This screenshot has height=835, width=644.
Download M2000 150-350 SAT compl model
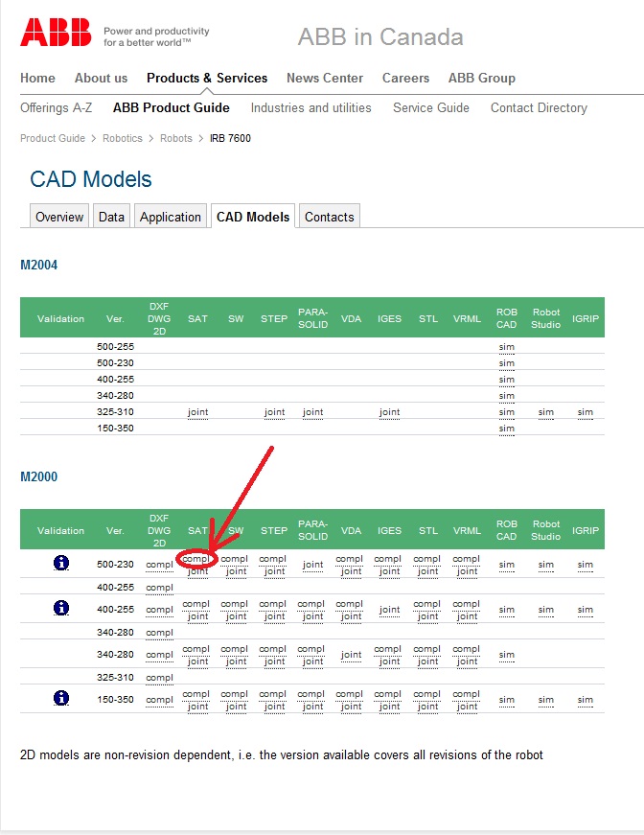(x=195, y=694)
